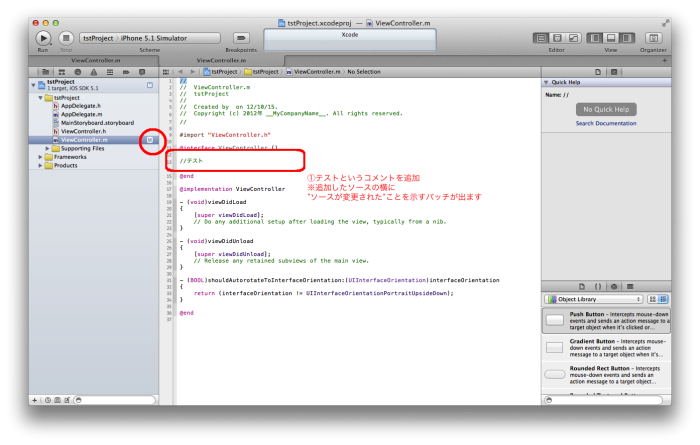Select MainStoryboard.storyboard file
The image size is (700, 445).
(94, 123)
